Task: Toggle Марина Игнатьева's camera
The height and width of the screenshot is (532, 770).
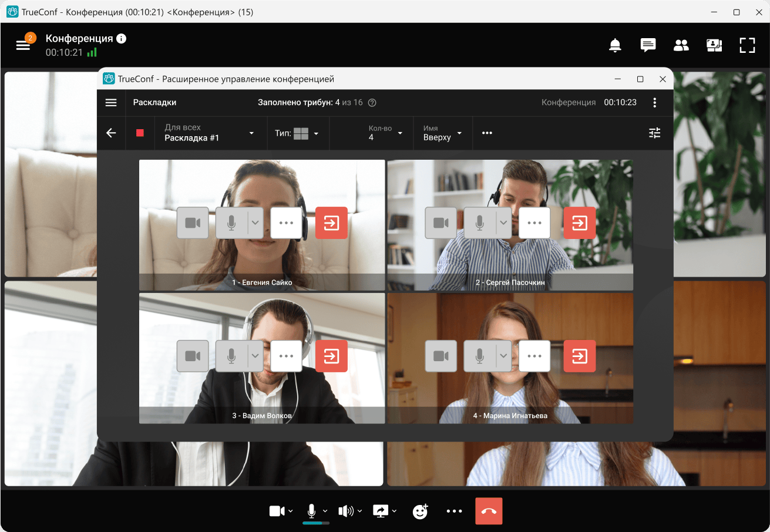Action: (x=441, y=356)
